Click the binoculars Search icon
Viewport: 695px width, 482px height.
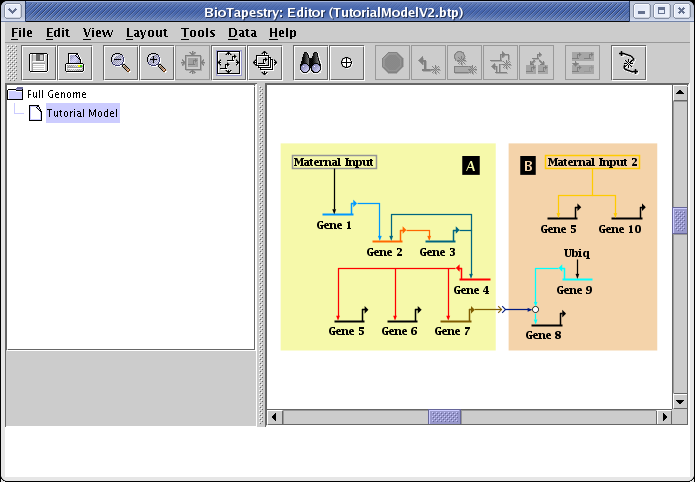coord(310,62)
